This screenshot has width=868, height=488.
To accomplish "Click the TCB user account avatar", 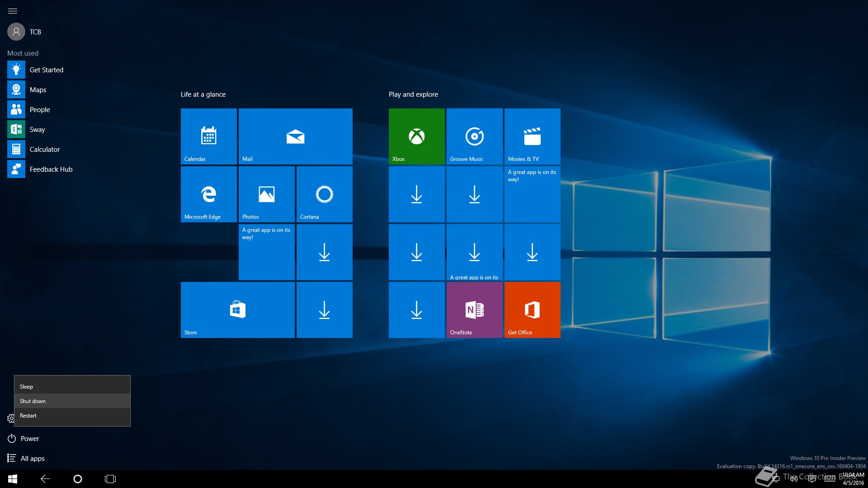I will (16, 32).
